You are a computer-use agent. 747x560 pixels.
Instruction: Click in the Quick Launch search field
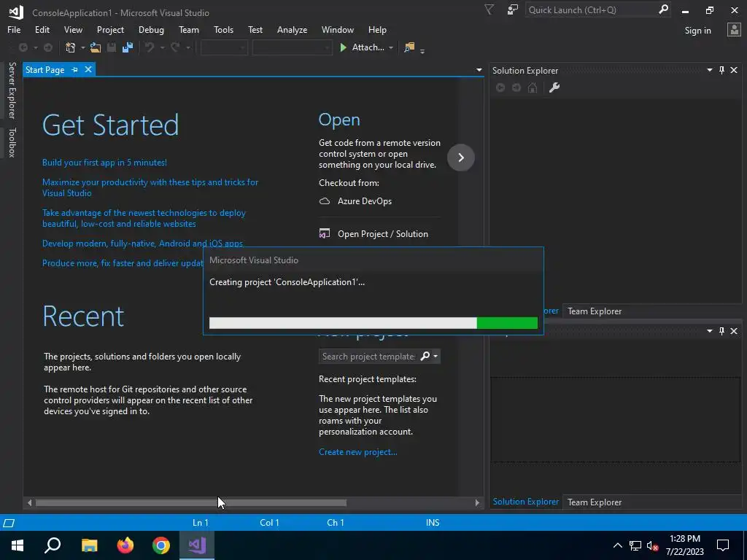(591, 9)
